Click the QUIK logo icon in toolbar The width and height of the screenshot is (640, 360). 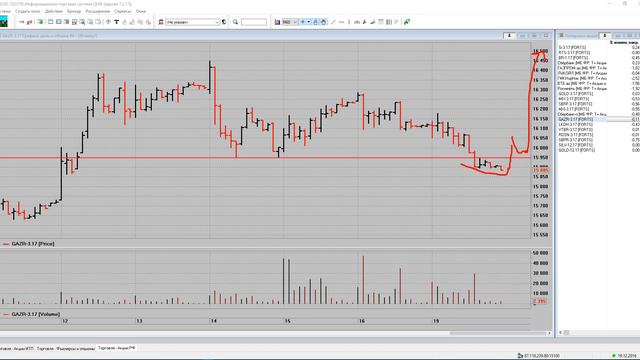tap(4, 22)
